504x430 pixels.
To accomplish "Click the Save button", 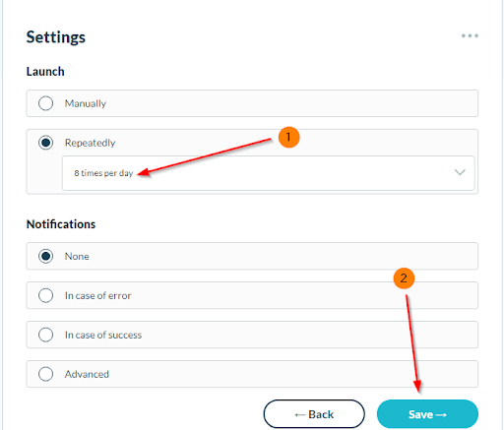I will (x=427, y=414).
